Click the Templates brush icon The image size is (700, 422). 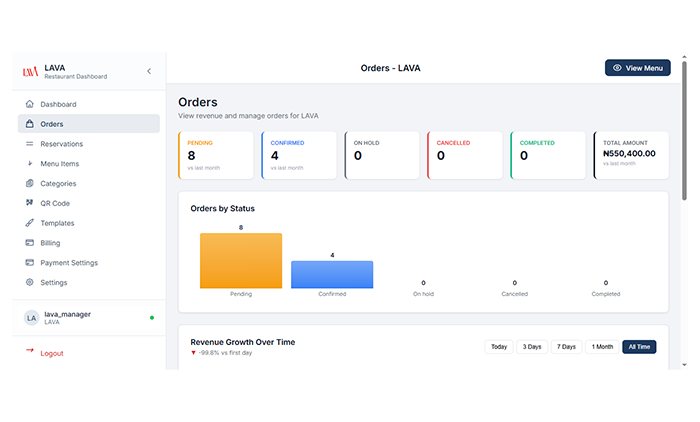click(x=29, y=222)
